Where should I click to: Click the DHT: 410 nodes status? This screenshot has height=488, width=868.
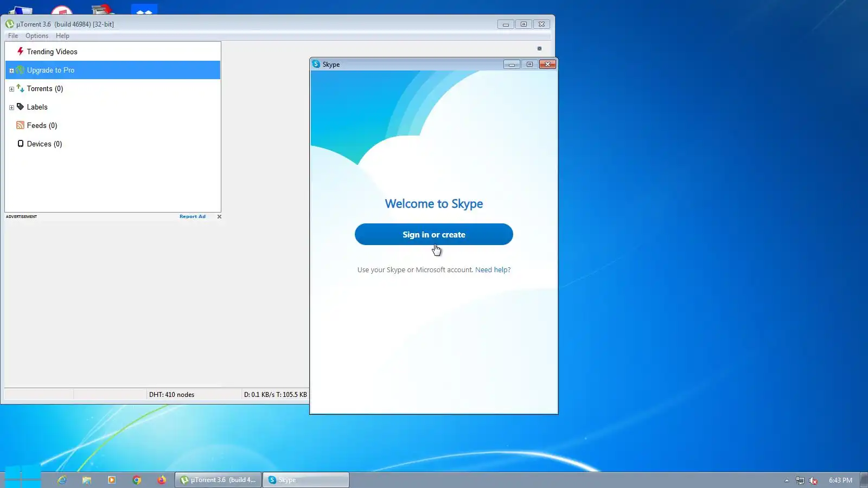[171, 395]
